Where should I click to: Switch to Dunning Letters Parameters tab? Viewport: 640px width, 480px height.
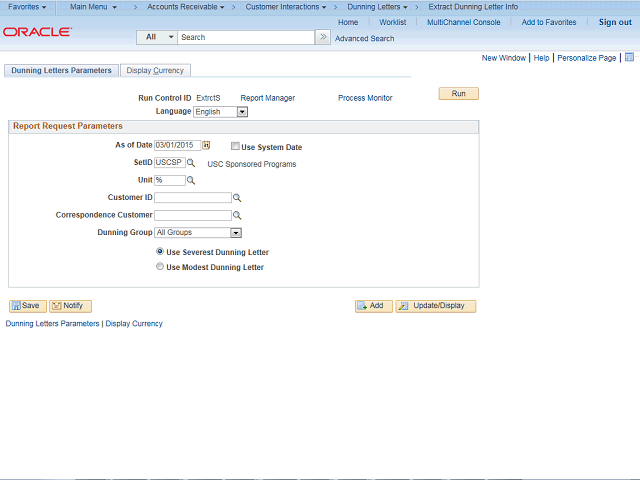[61, 71]
